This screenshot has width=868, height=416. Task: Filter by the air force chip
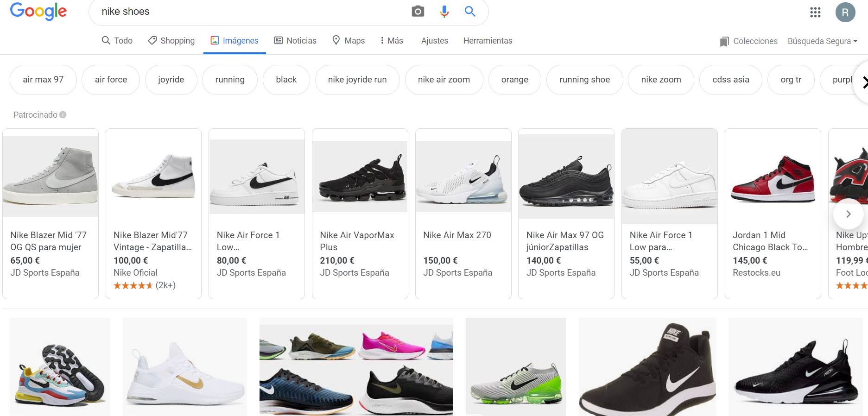(x=111, y=80)
